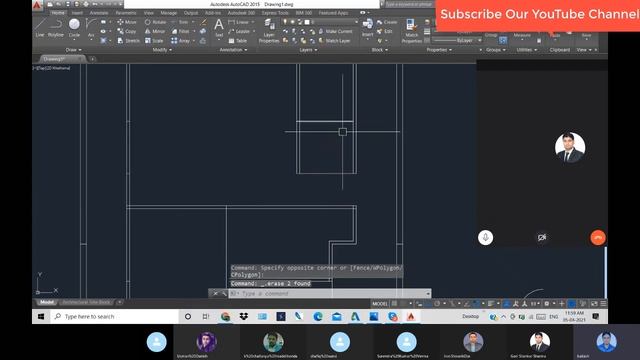Expand the Annotation panel

(x=233, y=50)
